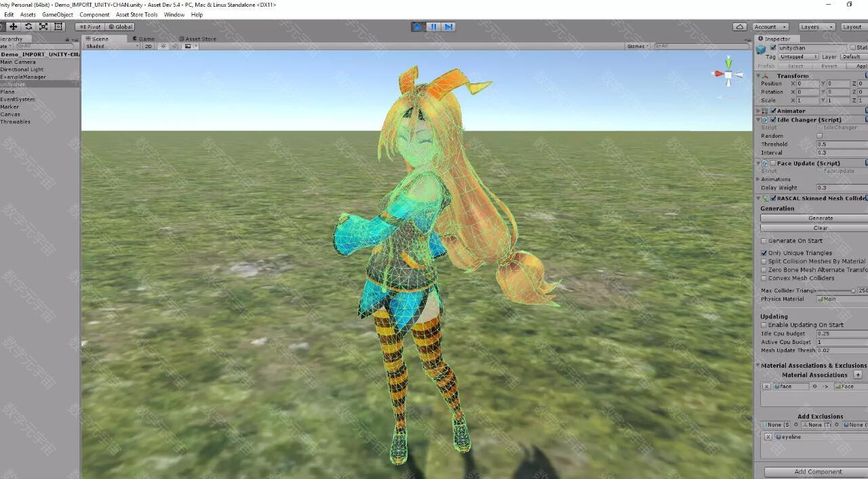Select the Rect transform tool
The height and width of the screenshot is (479, 868).
point(58,26)
